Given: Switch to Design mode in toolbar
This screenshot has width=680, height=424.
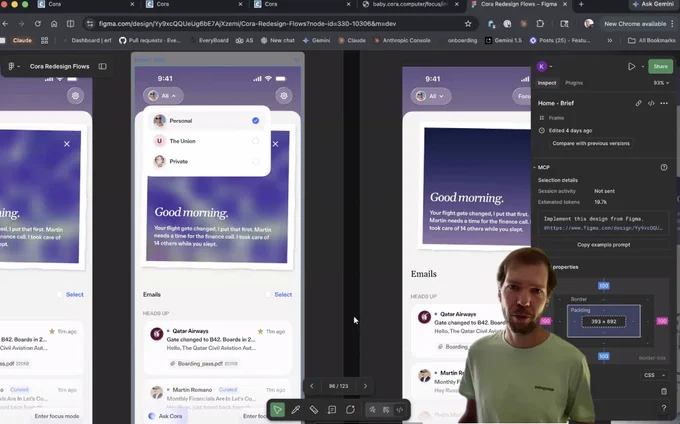Looking at the screenshot, I should tap(386, 410).
